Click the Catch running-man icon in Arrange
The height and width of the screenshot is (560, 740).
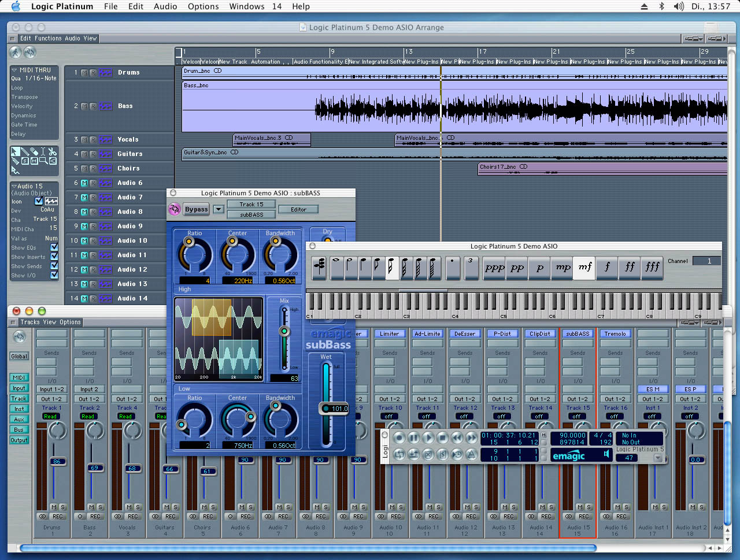[x=16, y=52]
